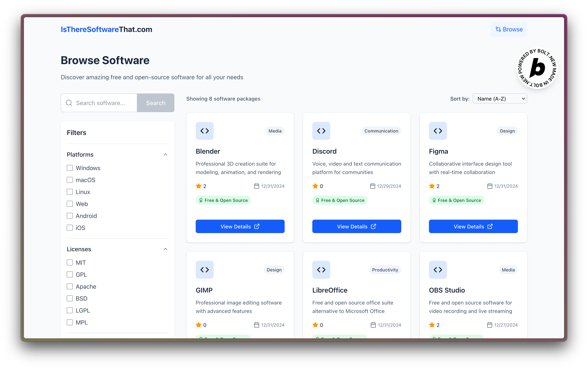Screen dimensions: 588x369
Task: Open the Sort by dropdown
Action: (x=500, y=99)
